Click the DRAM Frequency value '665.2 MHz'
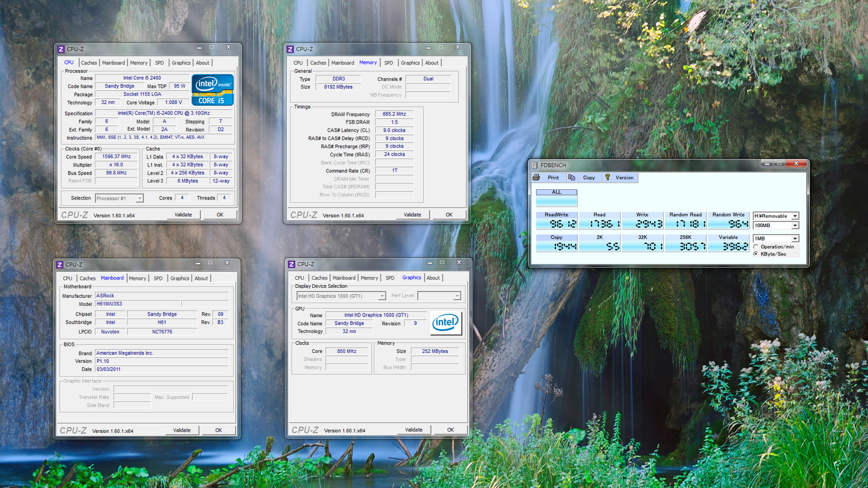This screenshot has height=488, width=868. pyautogui.click(x=394, y=114)
